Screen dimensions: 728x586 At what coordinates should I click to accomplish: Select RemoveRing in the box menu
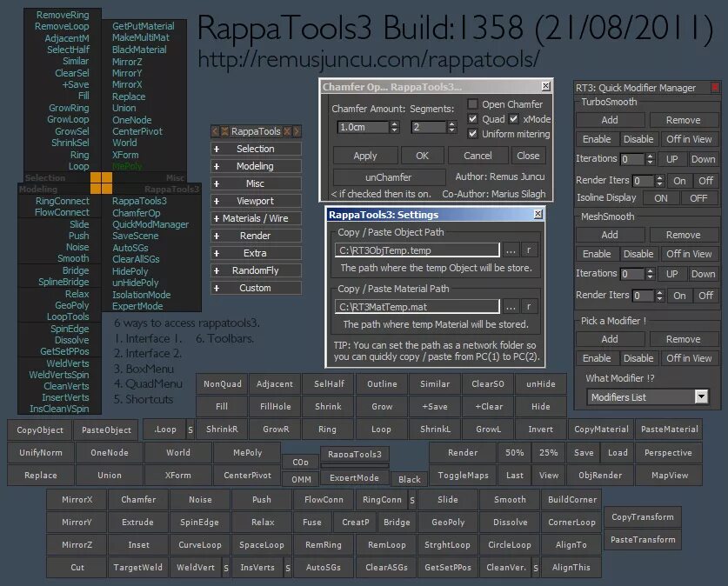(63, 15)
